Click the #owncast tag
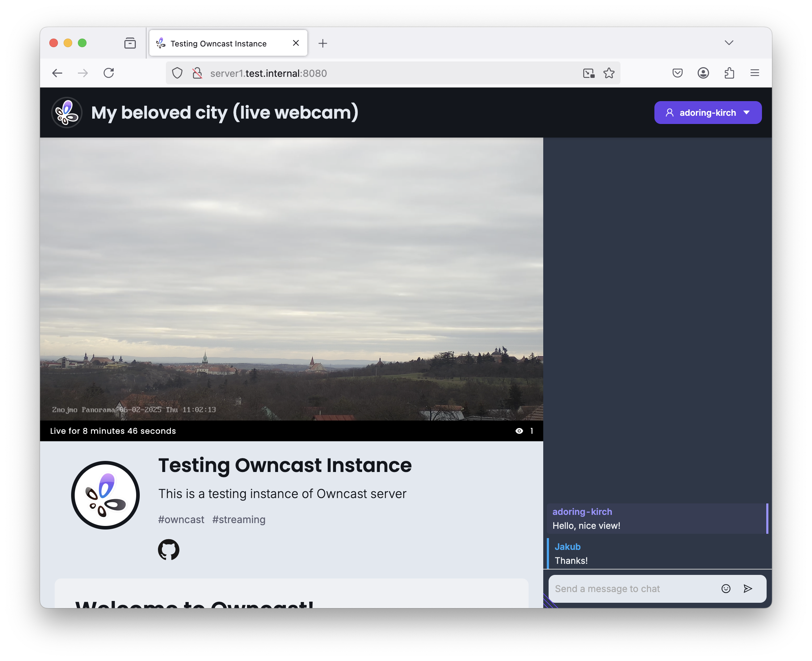 coord(181,520)
